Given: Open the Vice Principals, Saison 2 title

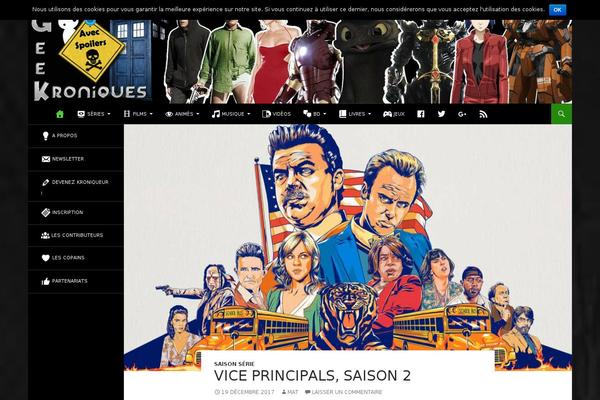Looking at the screenshot, I should [312, 376].
